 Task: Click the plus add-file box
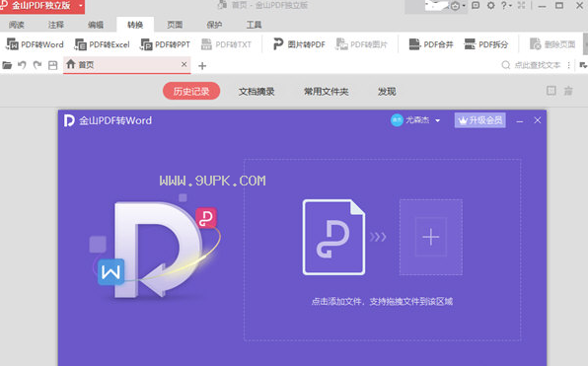pos(431,237)
